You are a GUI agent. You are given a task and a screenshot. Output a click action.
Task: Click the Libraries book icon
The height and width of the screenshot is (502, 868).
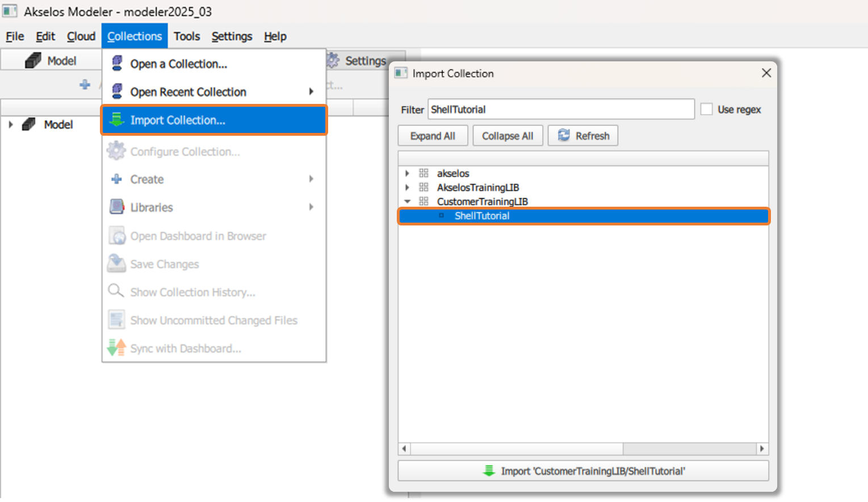pyautogui.click(x=116, y=207)
